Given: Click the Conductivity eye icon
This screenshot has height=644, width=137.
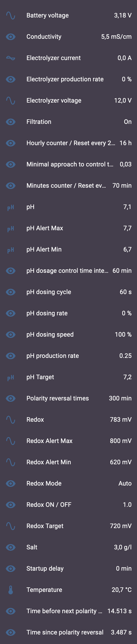Looking at the screenshot, I should [x=10, y=37].
